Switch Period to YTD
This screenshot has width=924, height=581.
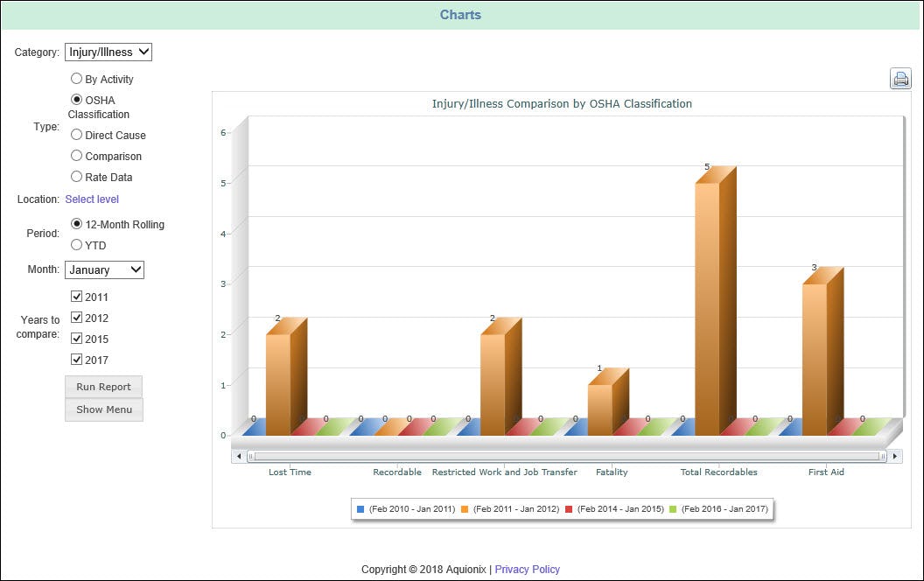77,245
